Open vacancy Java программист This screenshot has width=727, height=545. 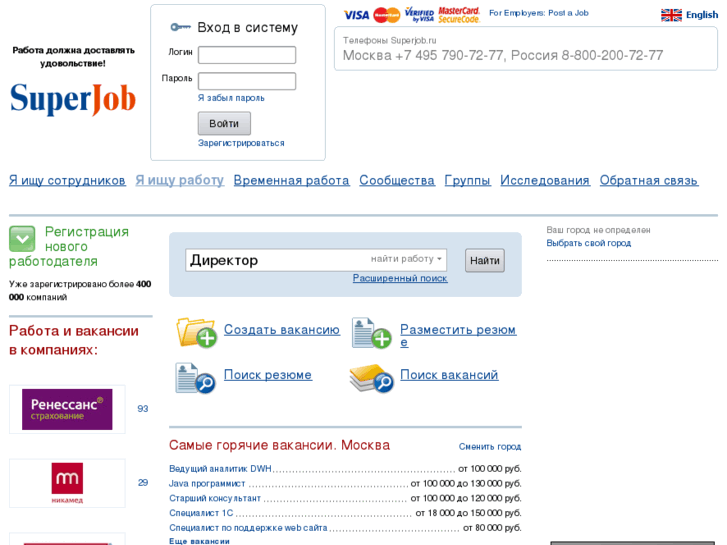point(207,483)
